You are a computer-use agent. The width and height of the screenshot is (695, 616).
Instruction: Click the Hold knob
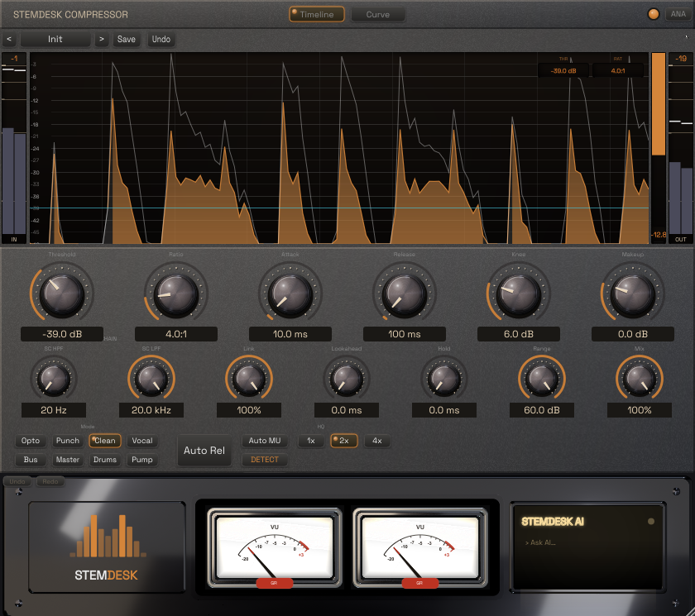click(x=443, y=379)
